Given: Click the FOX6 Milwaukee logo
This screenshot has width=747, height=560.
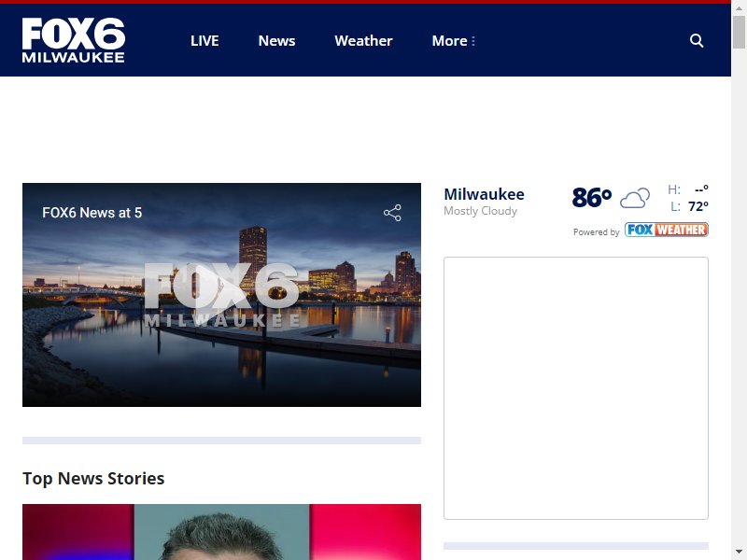Looking at the screenshot, I should (x=74, y=40).
